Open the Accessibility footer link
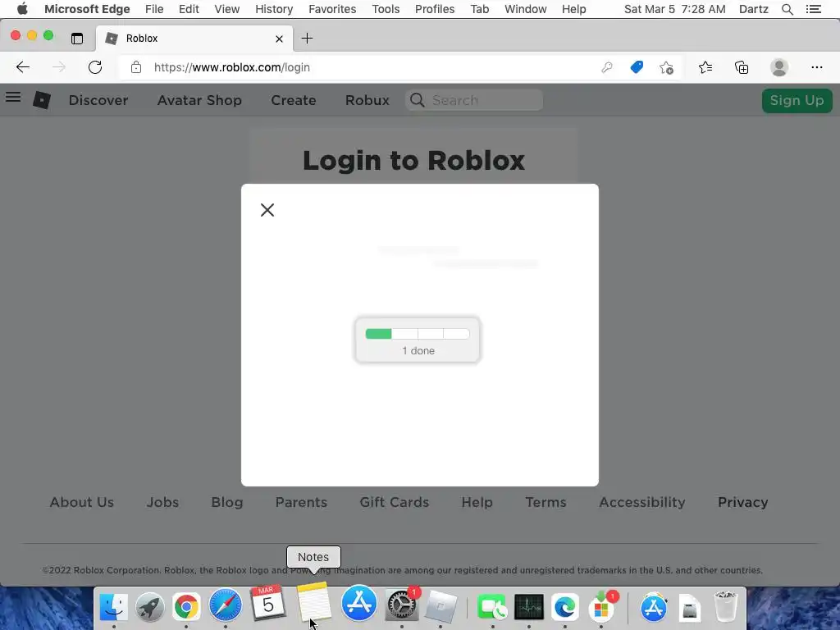This screenshot has height=630, width=840. [641, 502]
